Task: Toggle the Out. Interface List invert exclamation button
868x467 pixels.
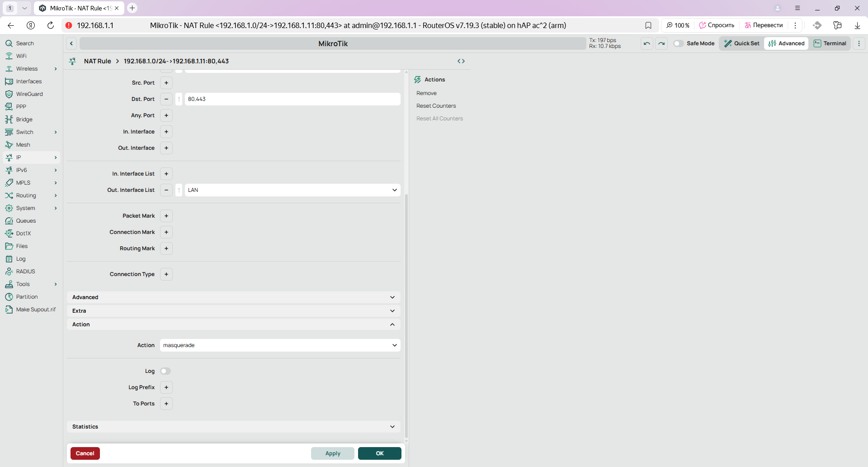Action: point(179,190)
